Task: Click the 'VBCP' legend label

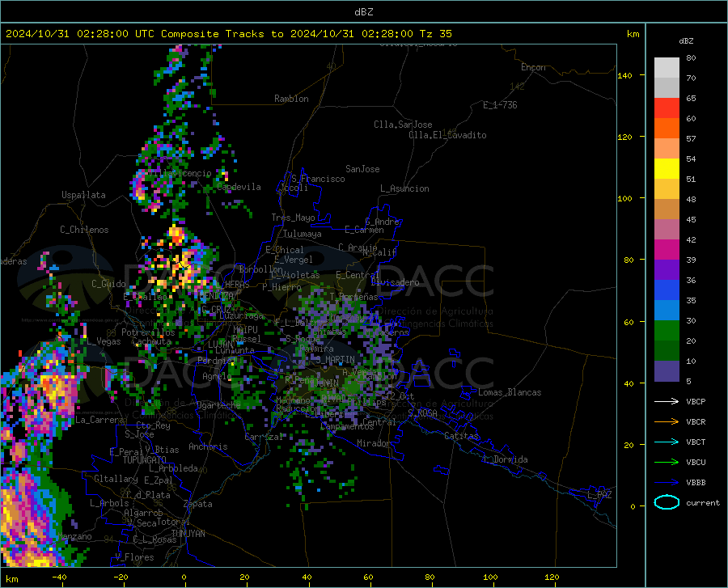Action: coord(696,401)
